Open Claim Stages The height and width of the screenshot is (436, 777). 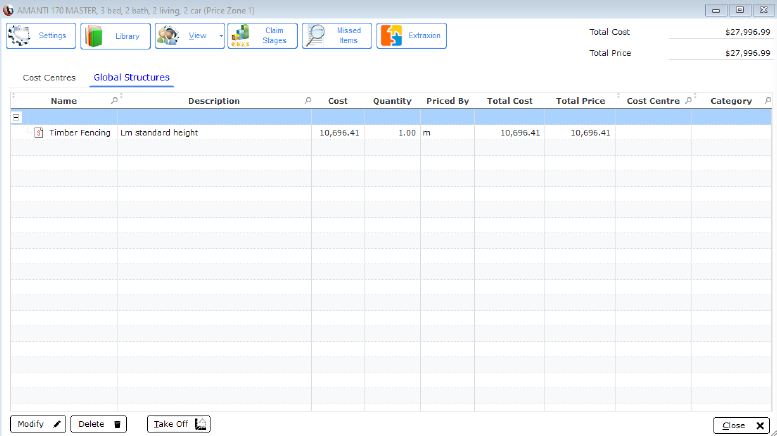pos(263,36)
